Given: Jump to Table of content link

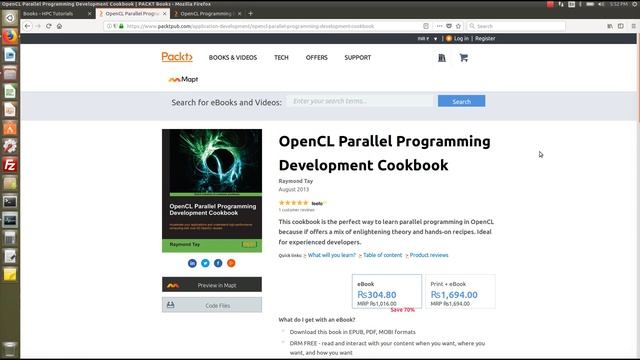Looking at the screenshot, I should pyautogui.click(x=382, y=255).
